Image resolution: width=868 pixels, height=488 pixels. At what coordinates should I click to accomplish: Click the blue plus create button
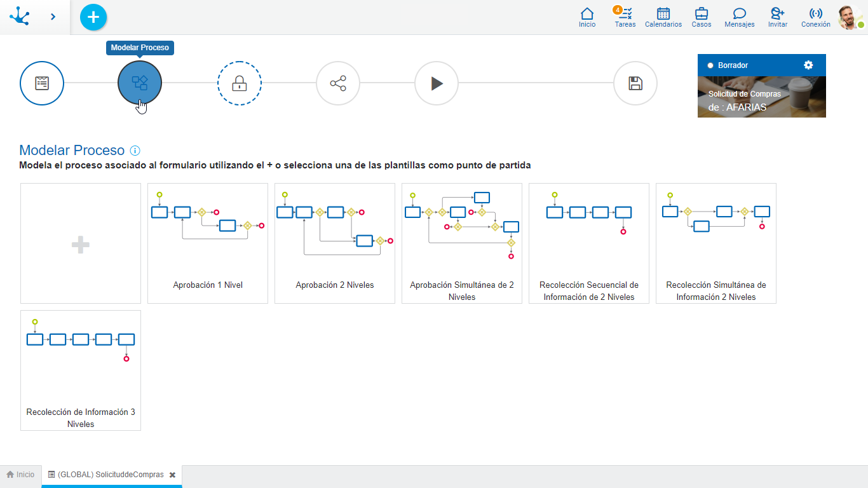93,17
